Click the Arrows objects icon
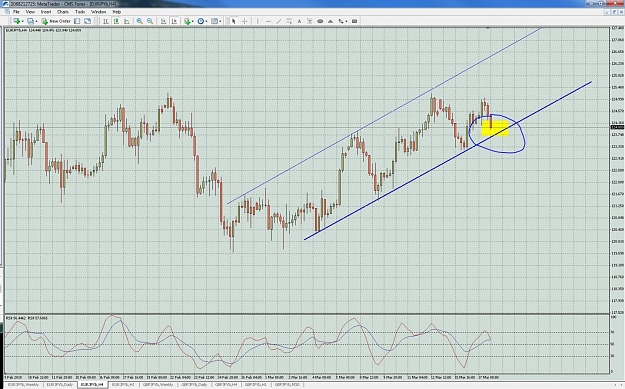Image resolution: width=625 pixels, height=389 pixels. pos(341,21)
